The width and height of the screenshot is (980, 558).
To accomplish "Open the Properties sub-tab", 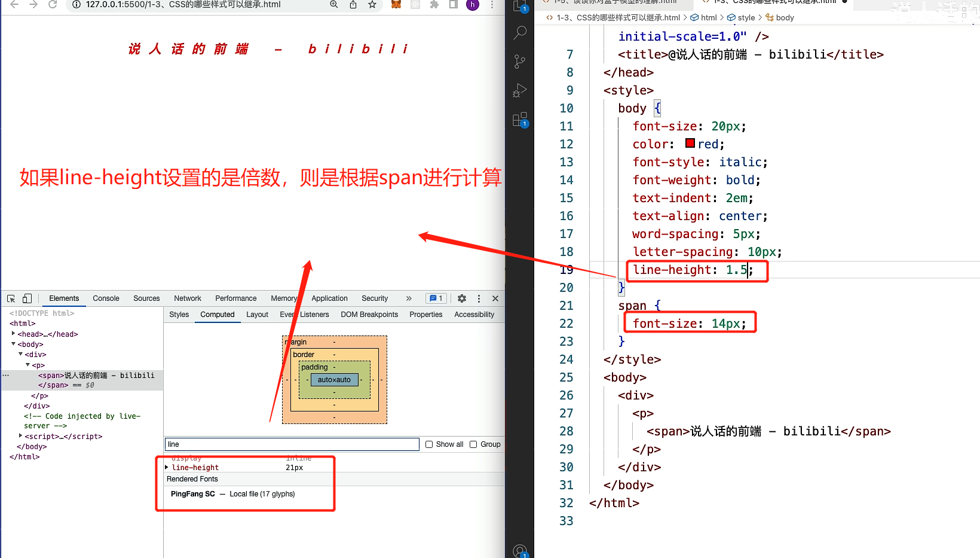I will 426,315.
